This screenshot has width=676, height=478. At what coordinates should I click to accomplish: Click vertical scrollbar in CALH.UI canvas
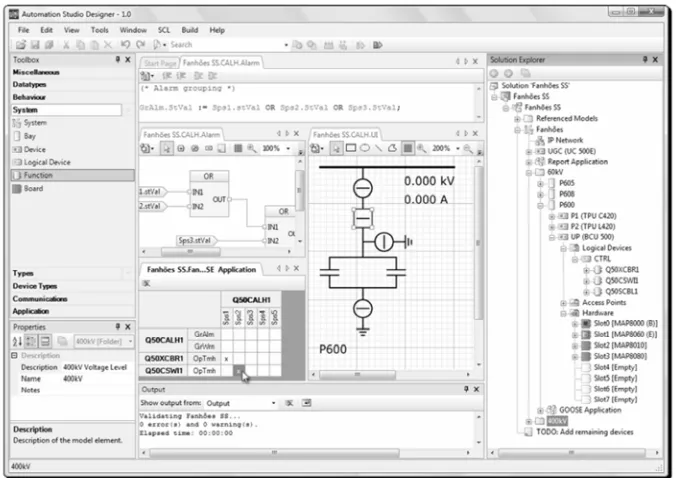pos(478,243)
